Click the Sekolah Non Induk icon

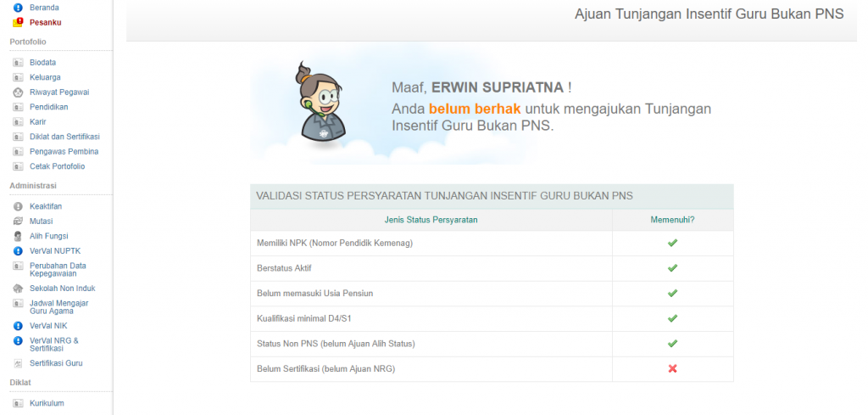click(18, 289)
